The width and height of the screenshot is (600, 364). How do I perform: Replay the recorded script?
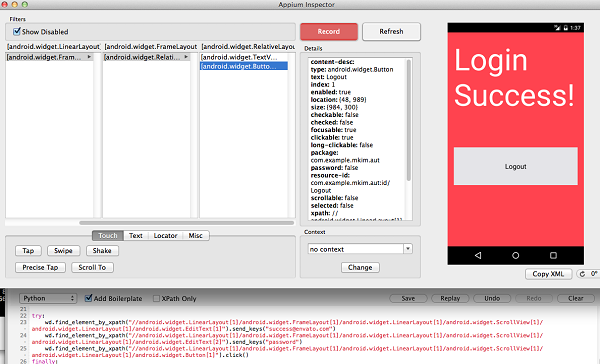450,298
